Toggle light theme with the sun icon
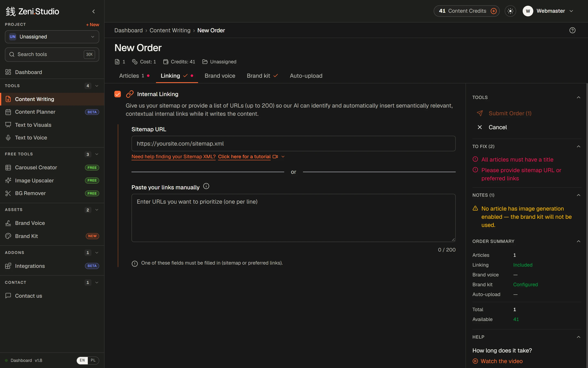The height and width of the screenshot is (368, 588). point(510,11)
